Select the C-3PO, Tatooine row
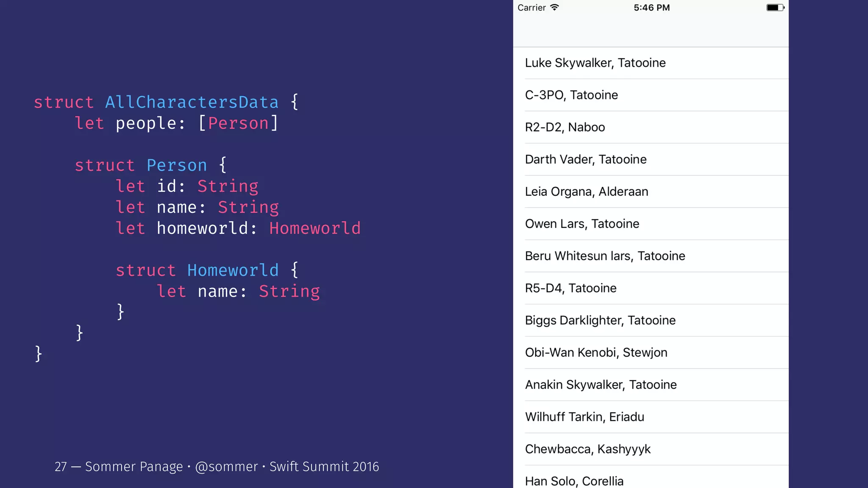 [651, 95]
